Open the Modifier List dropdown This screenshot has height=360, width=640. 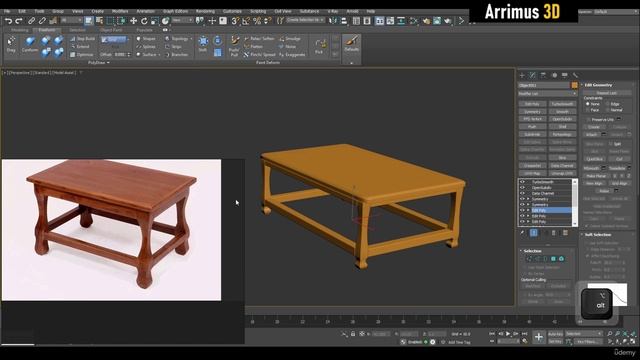pyautogui.click(x=547, y=94)
